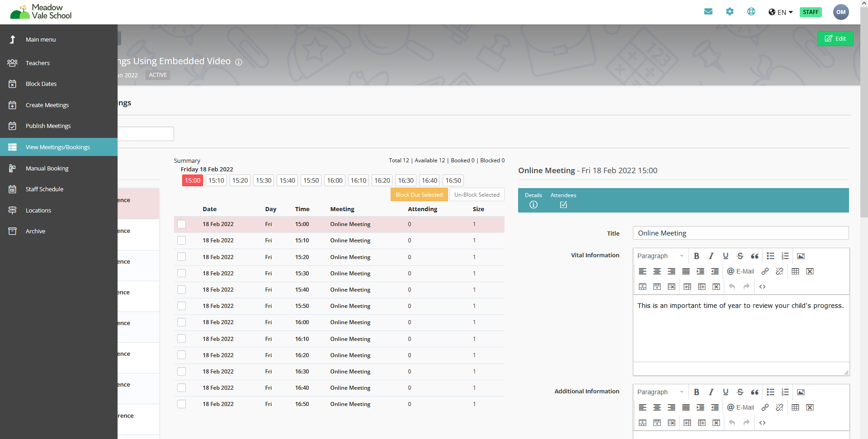Toggle source code view in Vital Information editor
The image size is (868, 439).
pos(762,287)
